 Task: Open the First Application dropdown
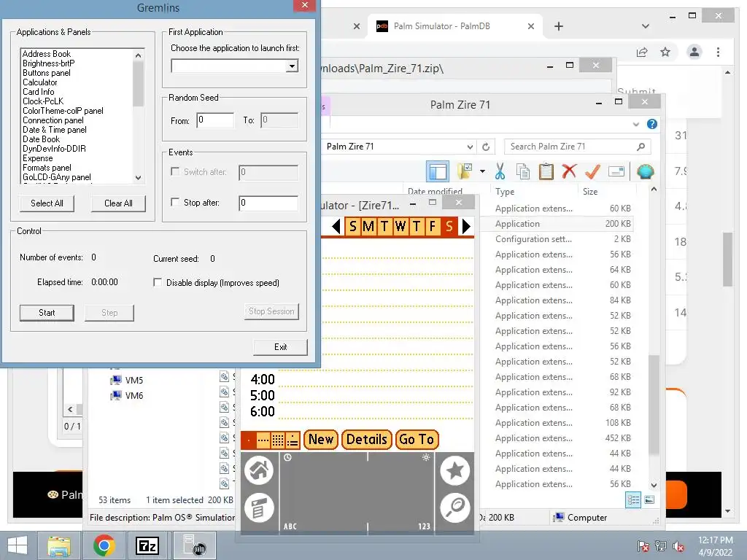292,66
